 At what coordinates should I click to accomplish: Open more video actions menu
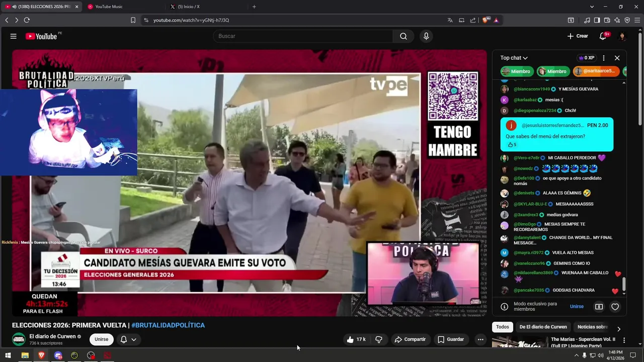pyautogui.click(x=480, y=339)
